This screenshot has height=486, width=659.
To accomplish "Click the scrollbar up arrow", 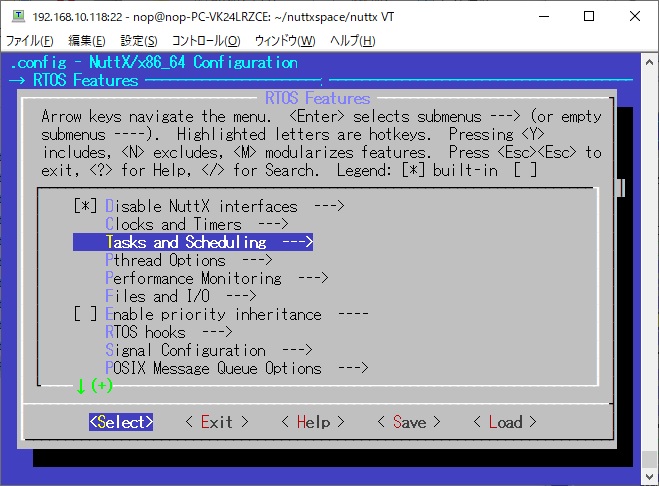I will click(649, 62).
